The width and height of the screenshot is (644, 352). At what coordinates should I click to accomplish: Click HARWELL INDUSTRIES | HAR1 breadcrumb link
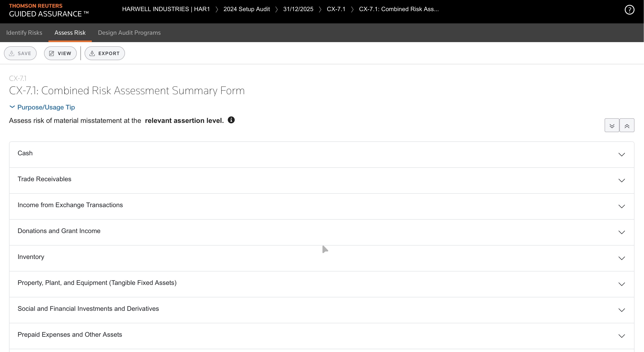tap(166, 9)
